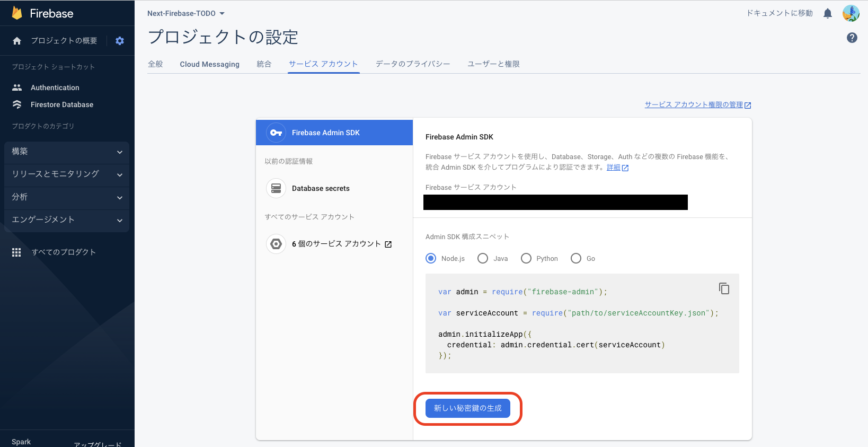Click the redacted service account field

pos(555,202)
